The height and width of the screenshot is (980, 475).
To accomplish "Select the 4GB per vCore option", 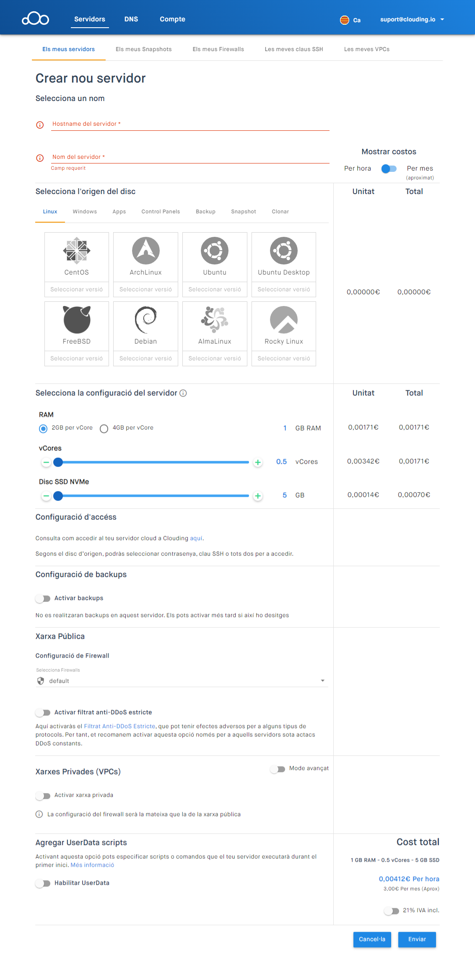I will [104, 428].
